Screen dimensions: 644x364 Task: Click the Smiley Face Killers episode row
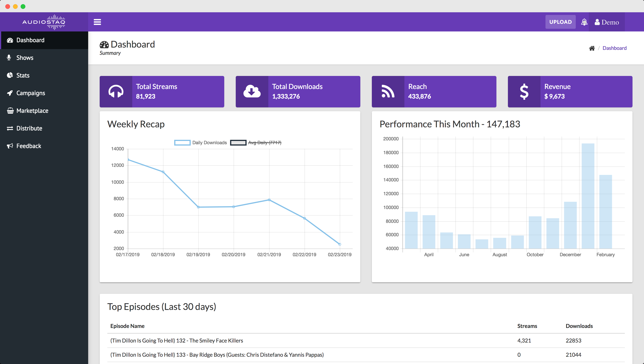point(177,340)
